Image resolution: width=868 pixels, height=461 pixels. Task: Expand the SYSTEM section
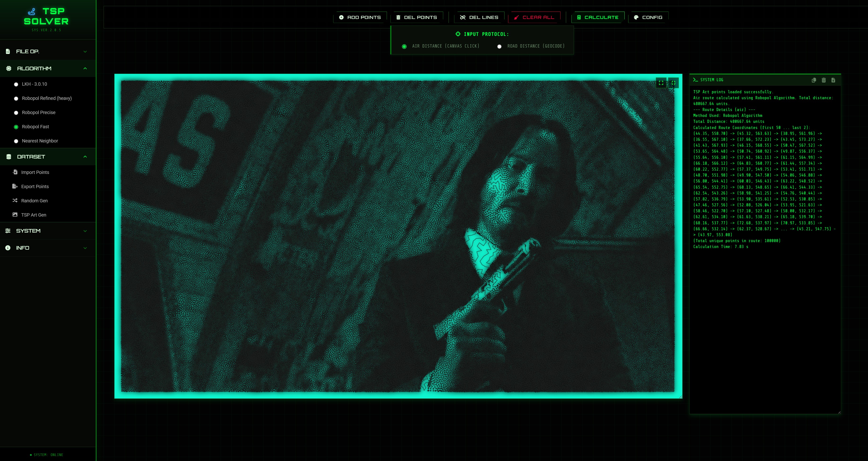coord(48,231)
